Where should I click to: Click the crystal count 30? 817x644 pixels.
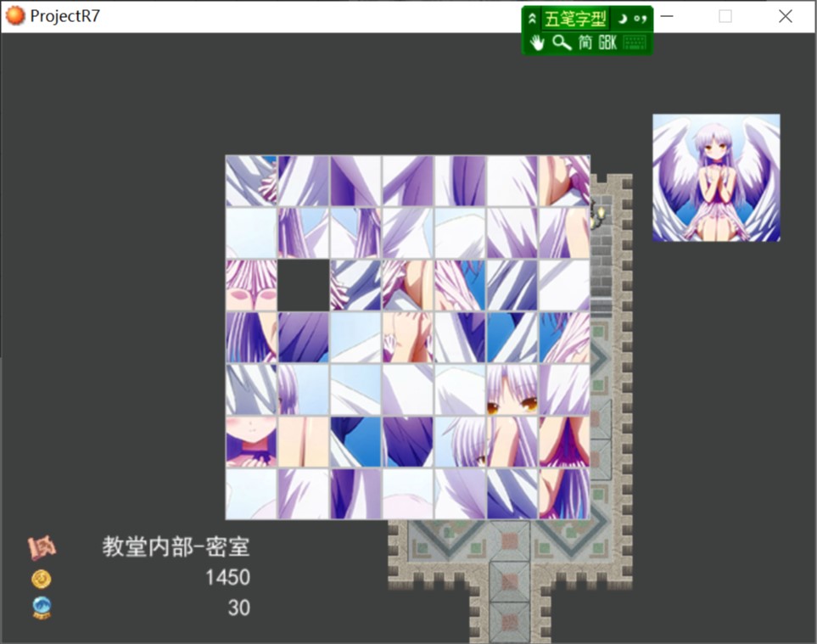[238, 608]
